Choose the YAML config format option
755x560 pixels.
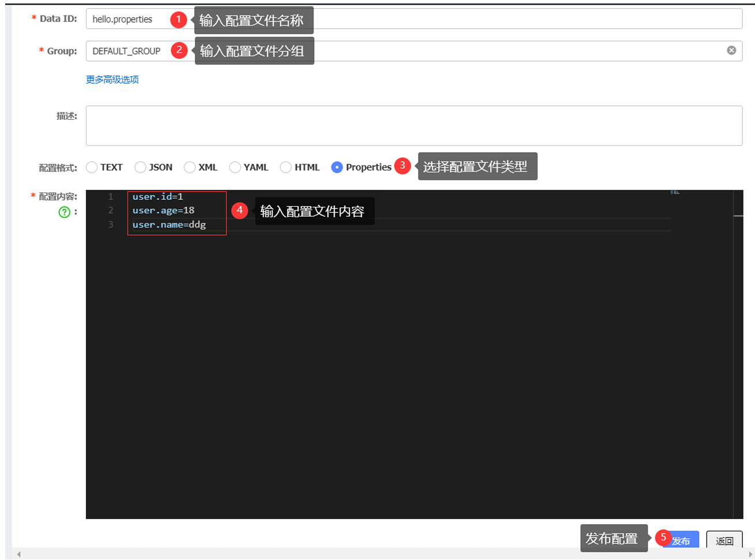[235, 167]
